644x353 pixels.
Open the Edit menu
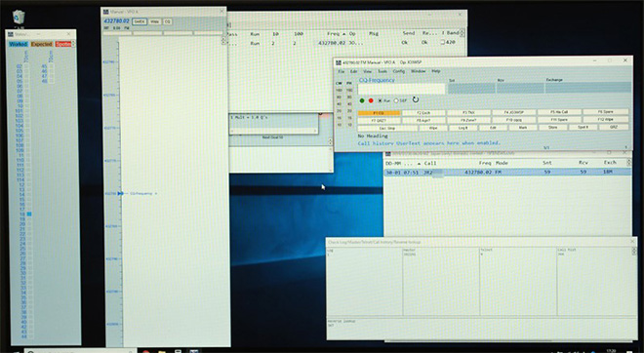(x=353, y=71)
